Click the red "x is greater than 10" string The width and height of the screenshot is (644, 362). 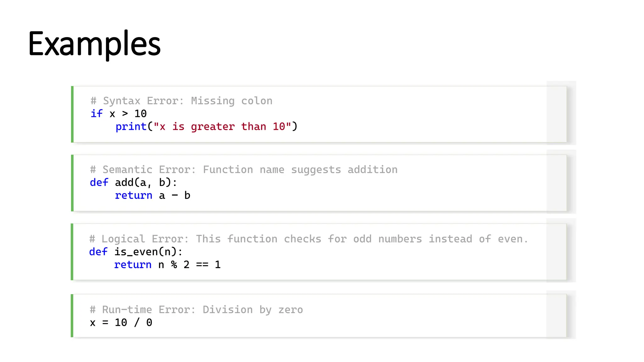[222, 126]
